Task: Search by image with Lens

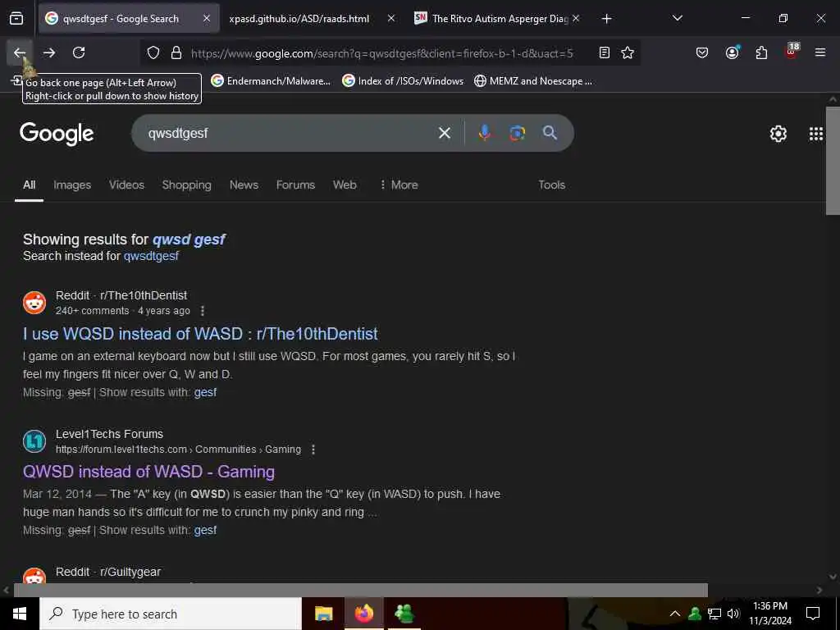Action: tap(517, 133)
